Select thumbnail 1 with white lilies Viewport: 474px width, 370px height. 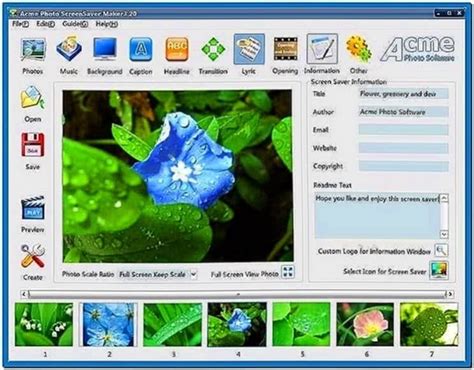pos(44,324)
